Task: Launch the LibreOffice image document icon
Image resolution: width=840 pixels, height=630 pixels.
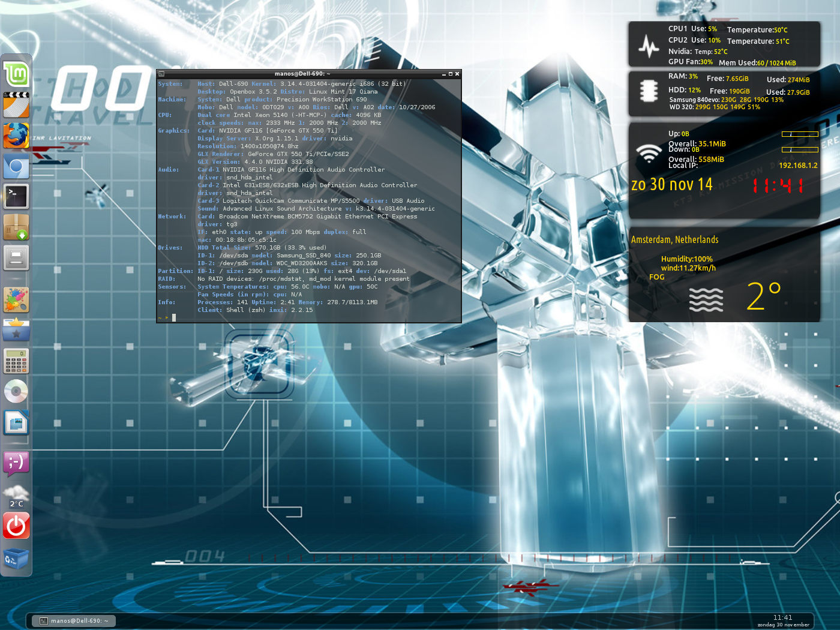Action: click(x=16, y=423)
